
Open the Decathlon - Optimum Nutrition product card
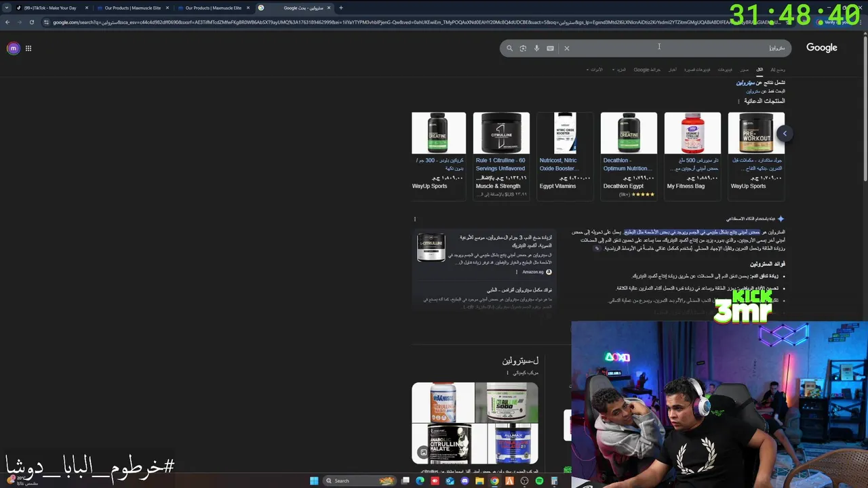629,157
